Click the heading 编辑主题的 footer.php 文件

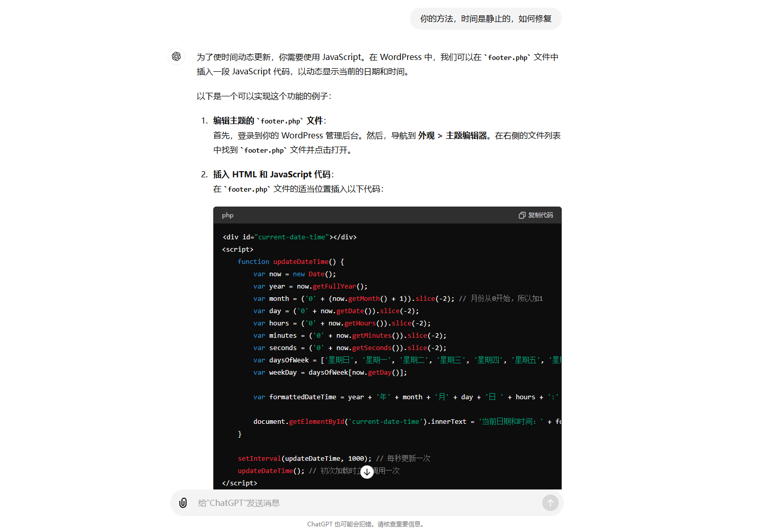click(x=269, y=121)
